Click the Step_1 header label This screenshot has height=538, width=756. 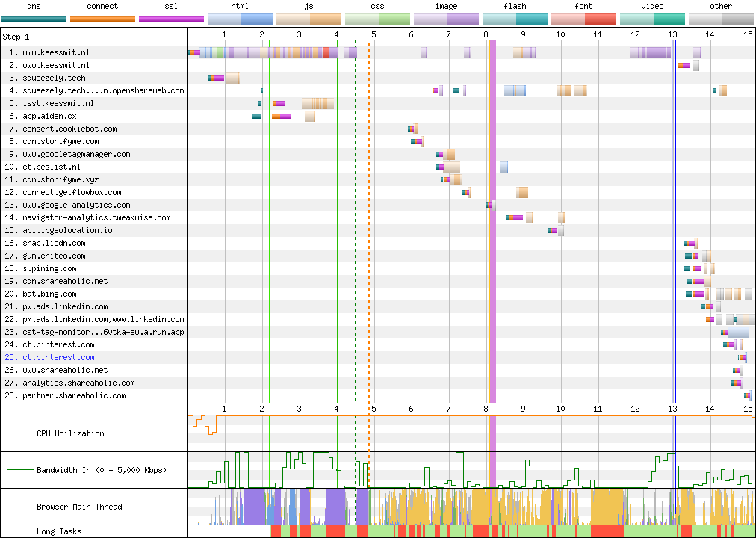click(16, 37)
